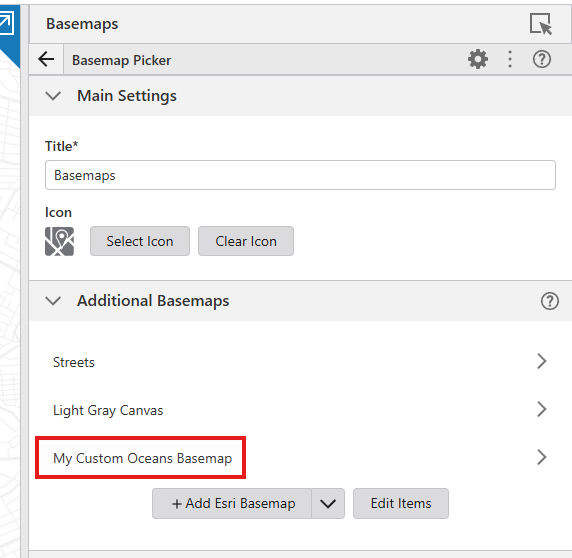Click the blue open-in-new-window icon
The height and width of the screenshot is (558, 572).
click(x=6, y=23)
